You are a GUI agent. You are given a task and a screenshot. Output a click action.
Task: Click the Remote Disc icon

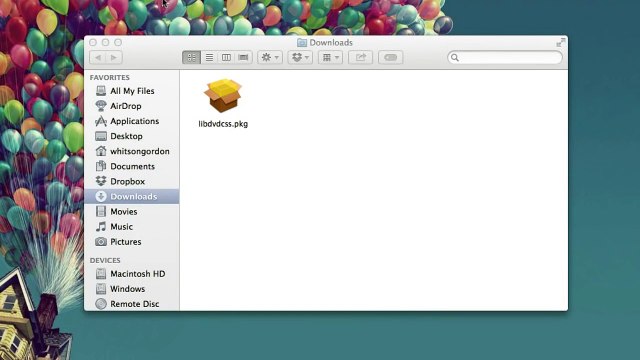click(x=101, y=304)
